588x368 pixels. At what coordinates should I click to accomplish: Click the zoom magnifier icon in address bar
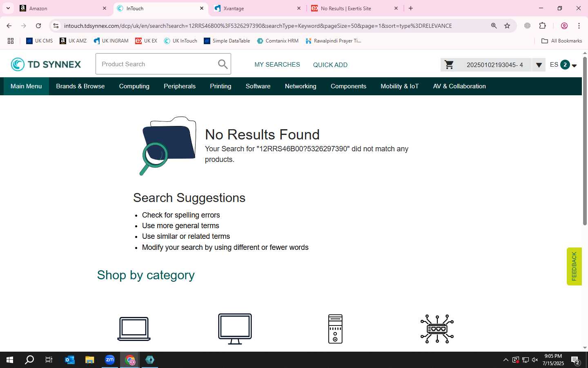(494, 26)
